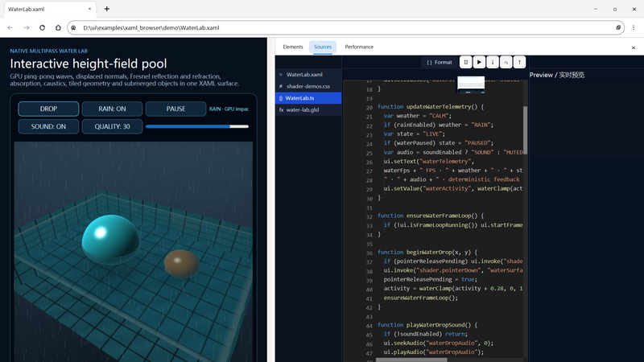
Task: Click the QUALITY: 30 button
Action: click(112, 126)
